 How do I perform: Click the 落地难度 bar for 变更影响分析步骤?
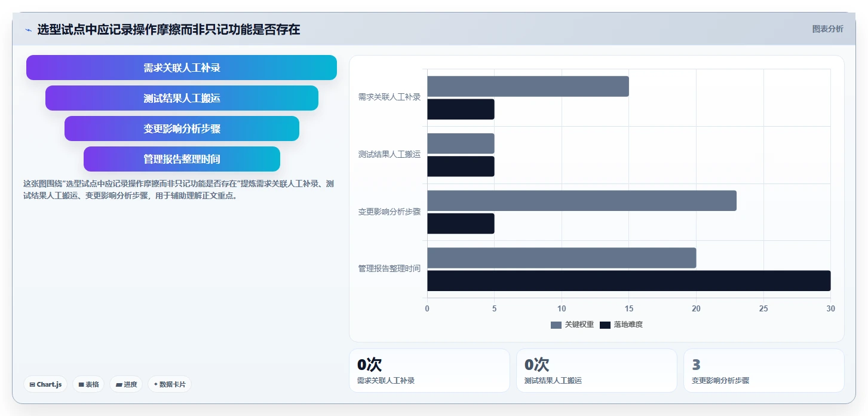click(x=461, y=224)
